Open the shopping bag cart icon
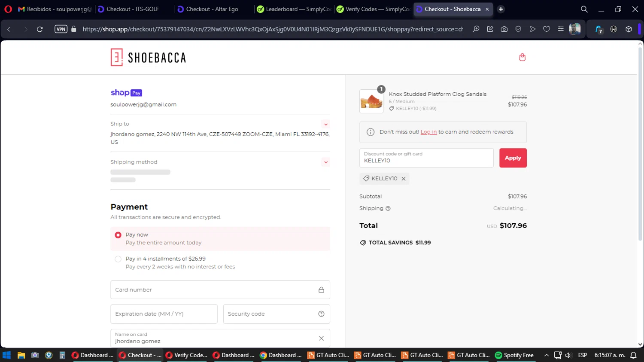Image resolution: width=644 pixels, height=362 pixels. 522,57
